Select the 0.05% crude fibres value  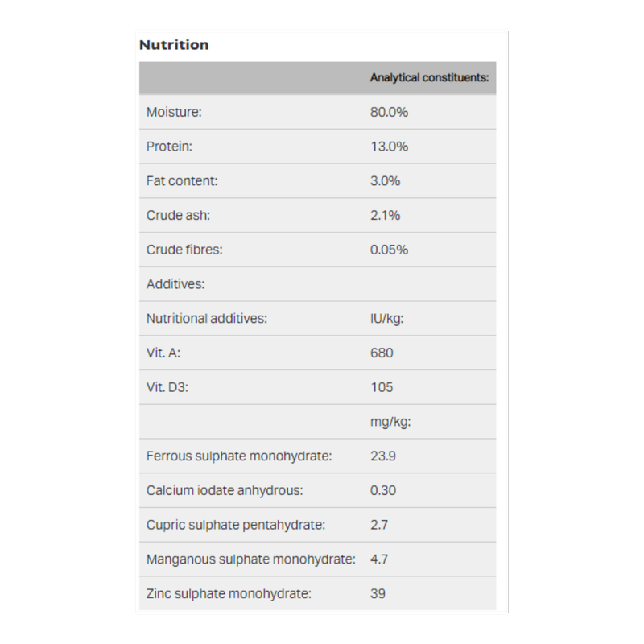coord(389,250)
